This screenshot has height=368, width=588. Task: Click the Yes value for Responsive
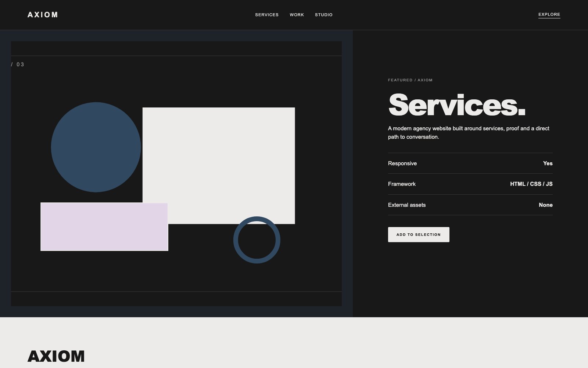click(x=548, y=163)
